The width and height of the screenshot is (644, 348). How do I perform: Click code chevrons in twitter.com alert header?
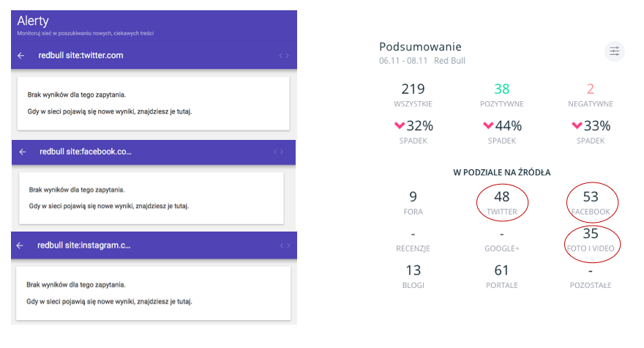[x=283, y=56]
